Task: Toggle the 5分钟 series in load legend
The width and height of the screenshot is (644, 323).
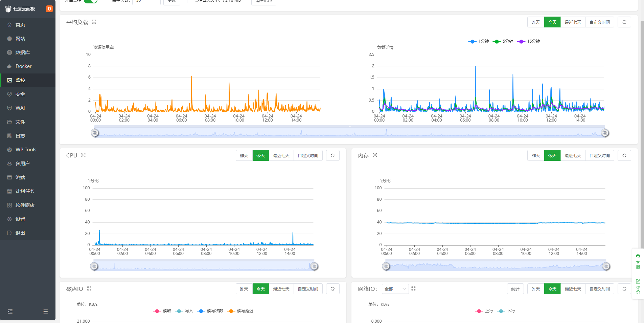Action: 503,41
